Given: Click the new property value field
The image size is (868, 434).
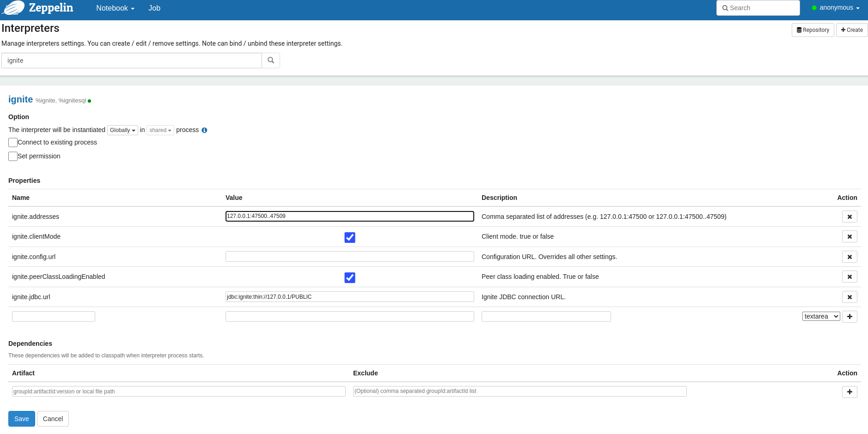Looking at the screenshot, I should click(x=350, y=316).
